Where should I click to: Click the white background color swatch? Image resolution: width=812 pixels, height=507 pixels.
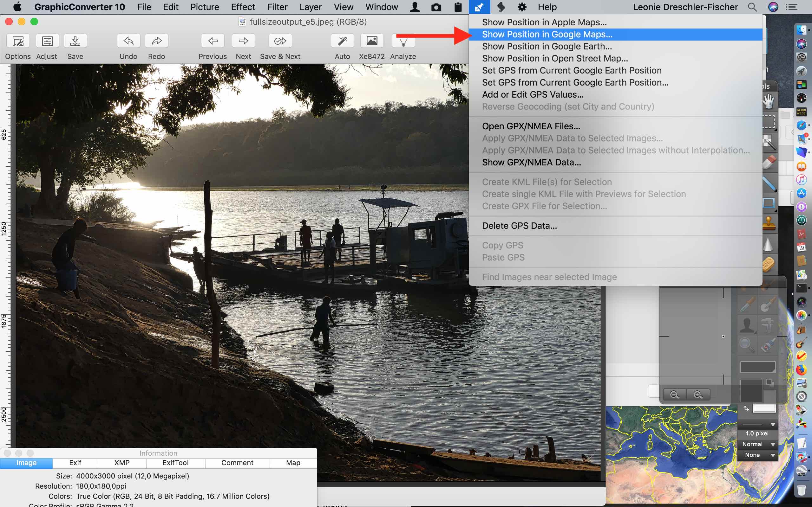tap(764, 408)
